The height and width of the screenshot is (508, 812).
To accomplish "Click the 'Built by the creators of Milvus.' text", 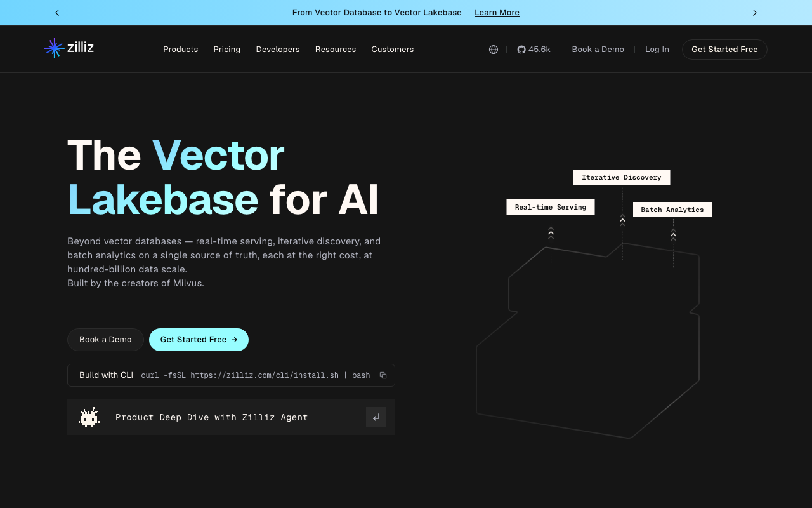I will pyautogui.click(x=136, y=283).
